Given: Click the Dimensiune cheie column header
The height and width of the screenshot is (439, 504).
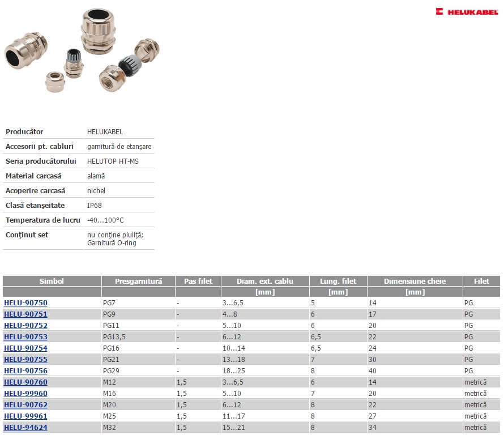Looking at the screenshot, I should coord(415,281).
